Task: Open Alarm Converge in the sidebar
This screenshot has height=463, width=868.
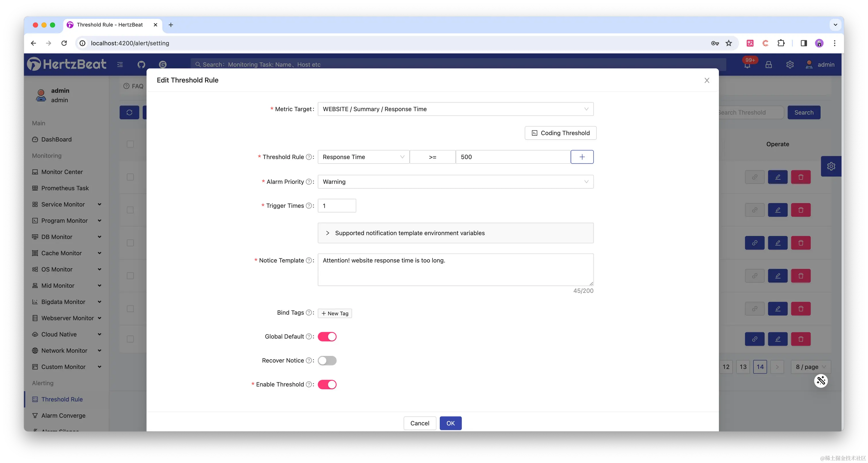Action: pos(63,415)
